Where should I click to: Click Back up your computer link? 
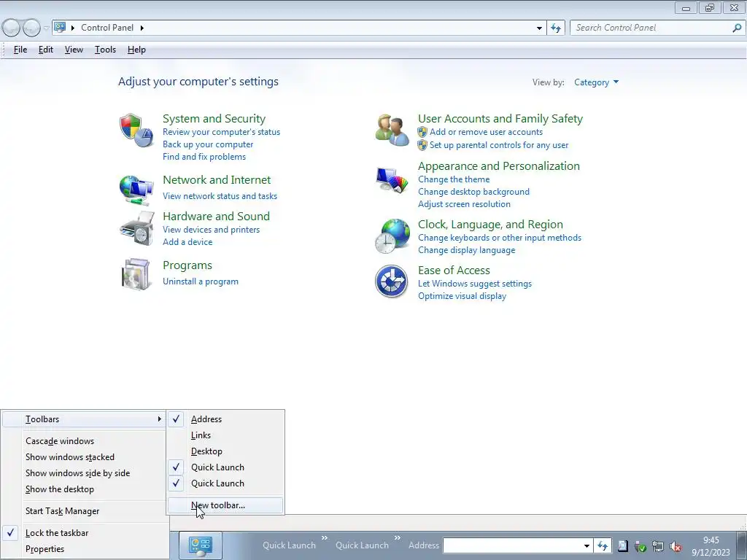click(208, 144)
